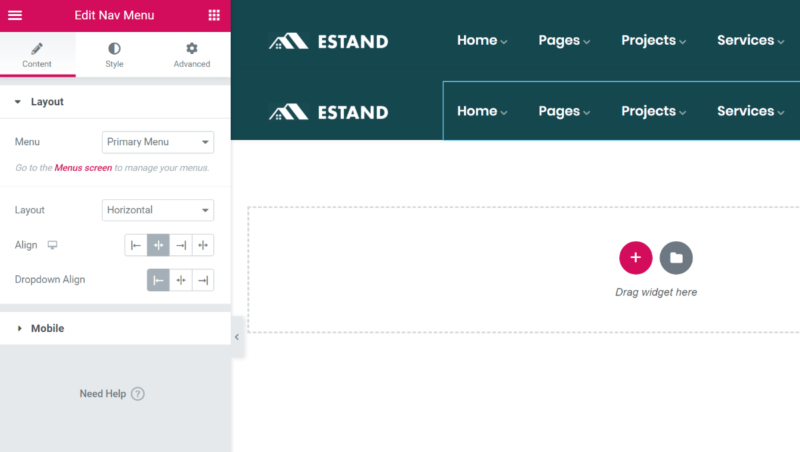Open the hamburger menu in Elementor panel
Screen dimensions: 800x452
click(x=15, y=15)
